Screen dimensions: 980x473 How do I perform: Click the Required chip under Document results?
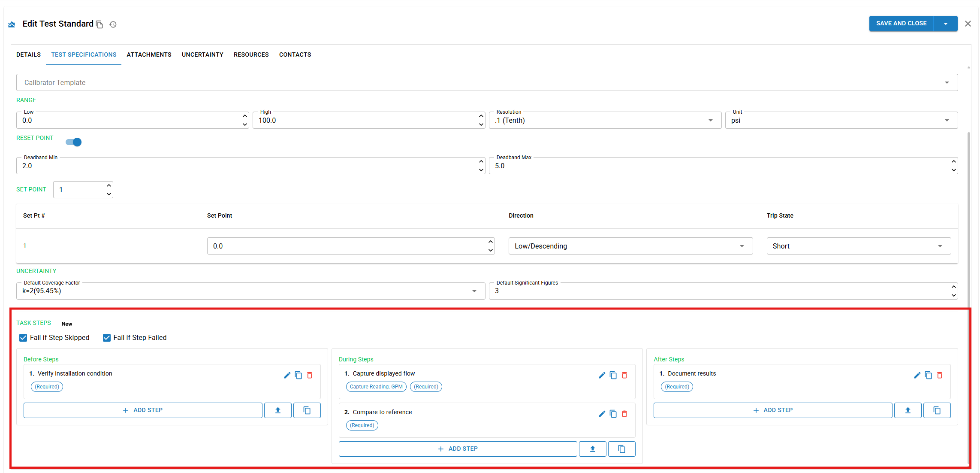coord(677,387)
